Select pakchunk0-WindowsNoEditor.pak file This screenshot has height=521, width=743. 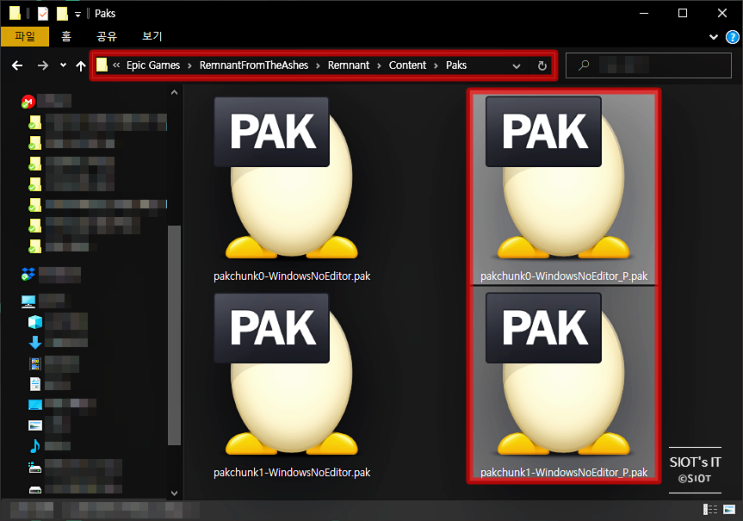point(291,190)
